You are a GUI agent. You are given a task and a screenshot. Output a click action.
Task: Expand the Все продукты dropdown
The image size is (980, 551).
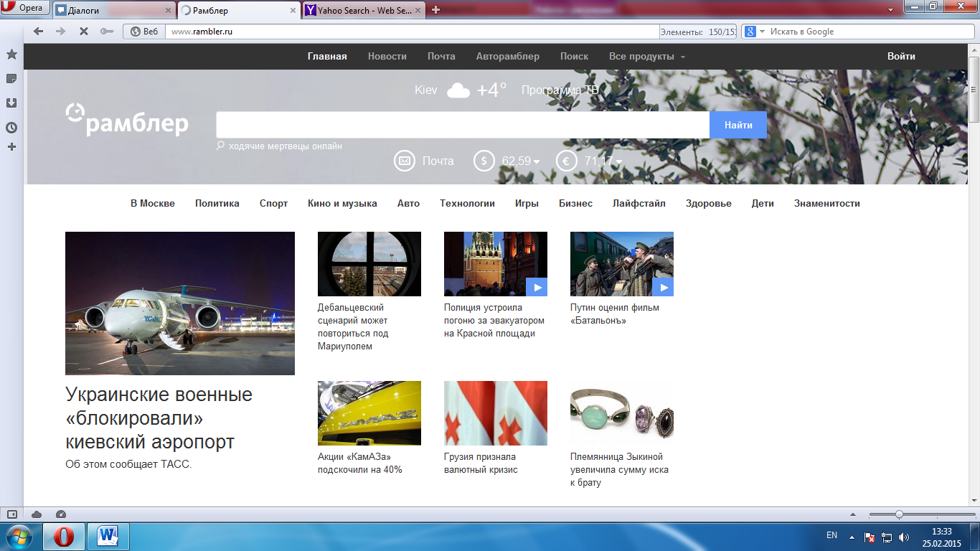(x=647, y=57)
